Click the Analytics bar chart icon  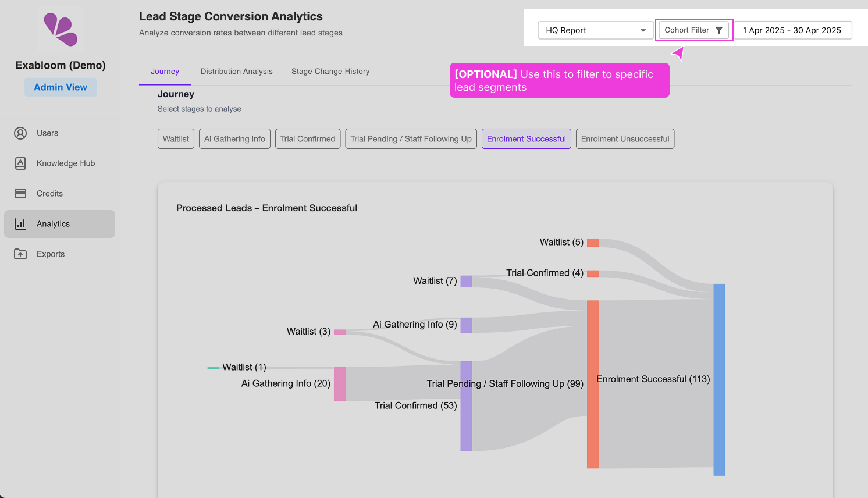click(x=20, y=224)
